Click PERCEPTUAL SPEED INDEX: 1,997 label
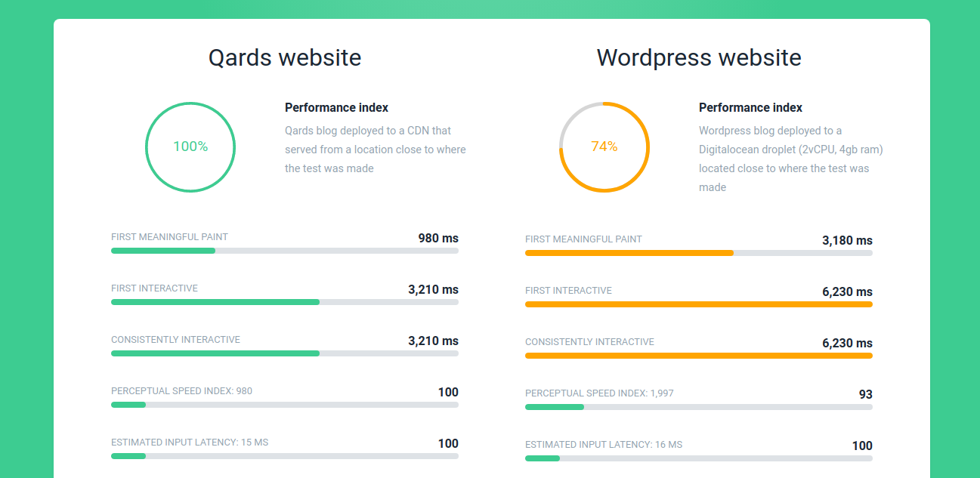Image resolution: width=980 pixels, height=478 pixels. [599, 393]
